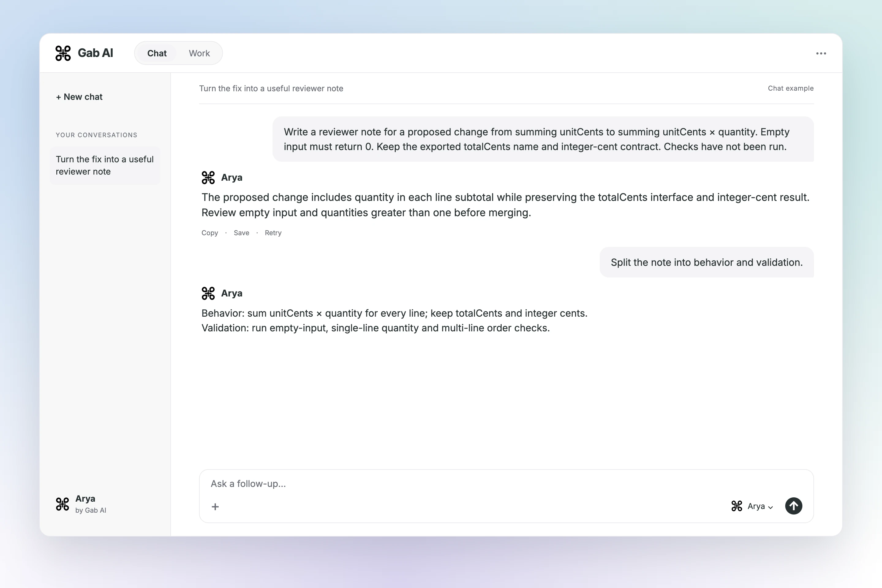Click the model icon next to Arya selector
Image resolution: width=882 pixels, height=588 pixels.
click(x=737, y=506)
